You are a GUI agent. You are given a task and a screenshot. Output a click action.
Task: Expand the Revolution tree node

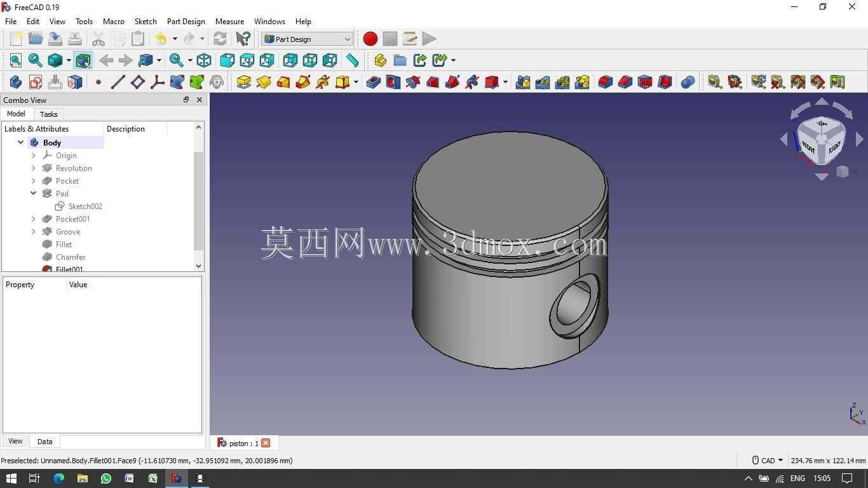pos(34,168)
